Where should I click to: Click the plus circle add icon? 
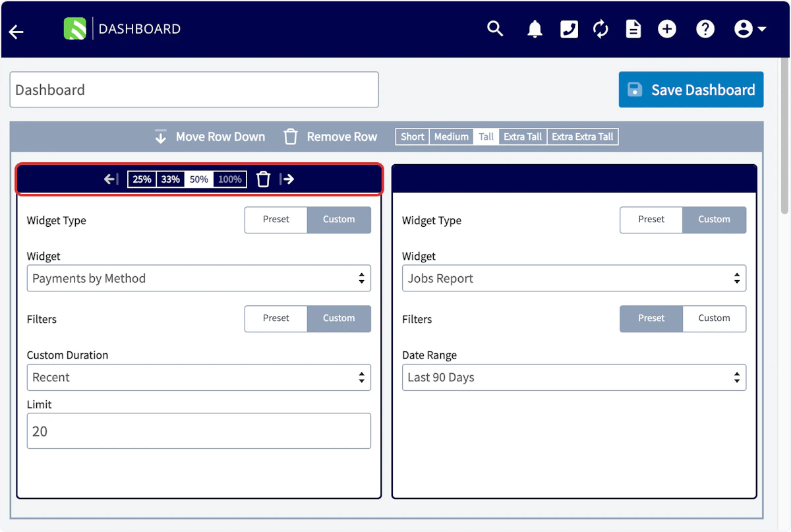[667, 29]
